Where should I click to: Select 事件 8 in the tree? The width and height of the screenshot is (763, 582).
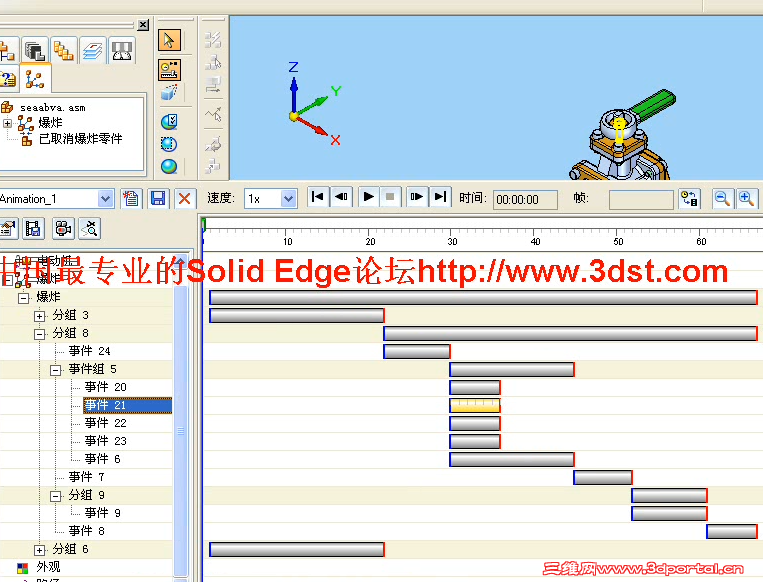[x=87, y=531]
